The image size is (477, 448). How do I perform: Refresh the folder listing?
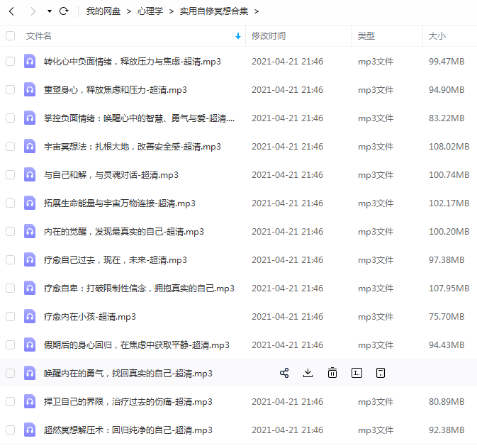(x=64, y=11)
